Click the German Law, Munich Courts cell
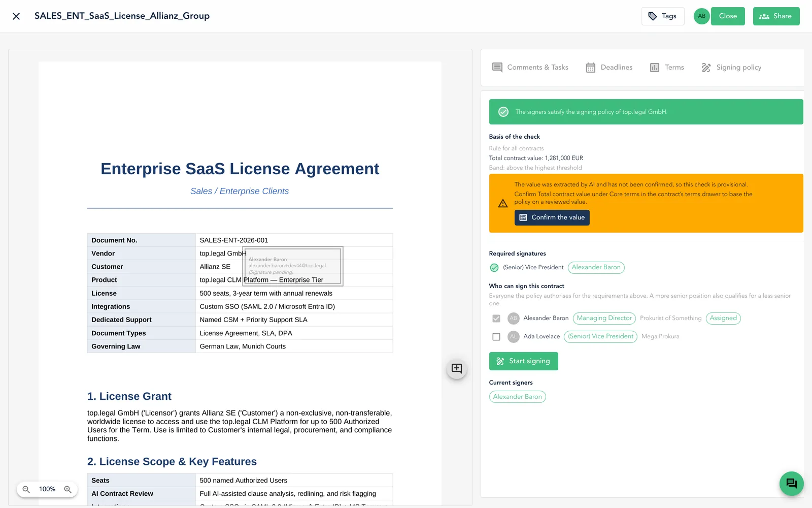Screen dimensions: 812x508 click(294, 346)
